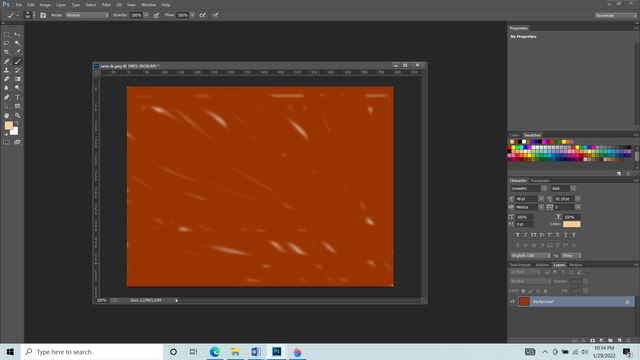Toggle pressure for size in options bar
The height and width of the screenshot is (360, 640).
pyautogui.click(x=216, y=15)
